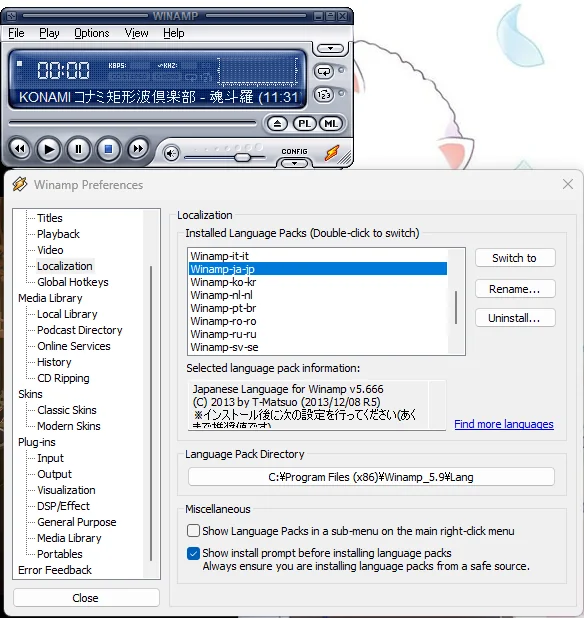Select Winamp-sv-se language pack
The width and height of the screenshot is (584, 618).
[318, 347]
